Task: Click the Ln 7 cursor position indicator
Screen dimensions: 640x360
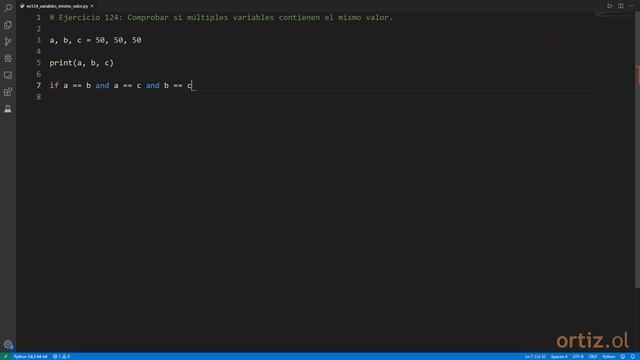Action: (535, 356)
